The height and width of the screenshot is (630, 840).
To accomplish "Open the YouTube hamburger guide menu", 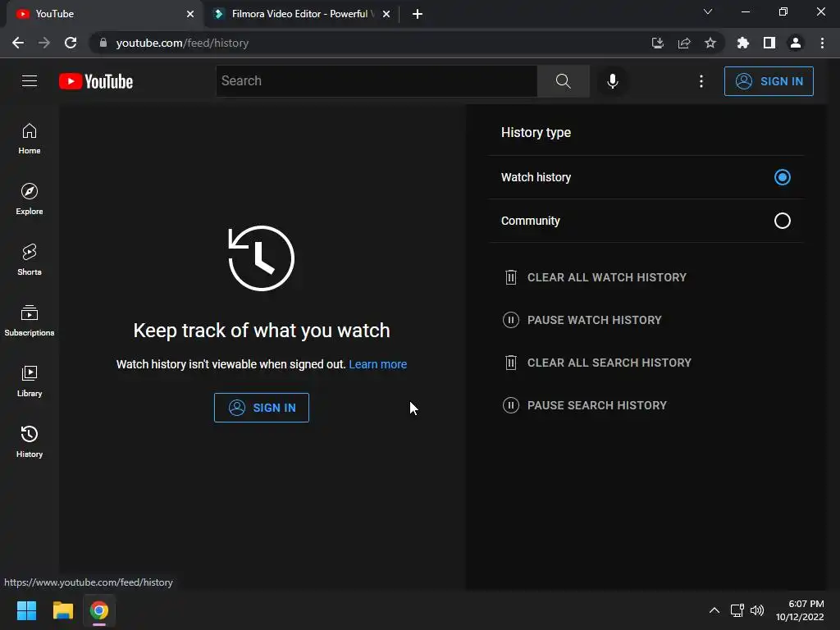I will point(30,81).
